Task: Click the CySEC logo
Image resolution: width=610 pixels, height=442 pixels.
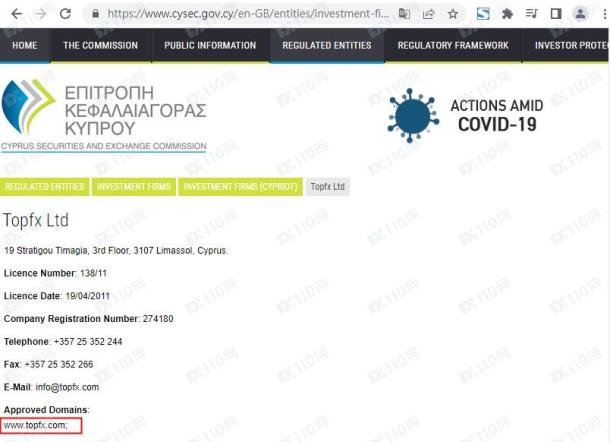Action: tap(103, 115)
